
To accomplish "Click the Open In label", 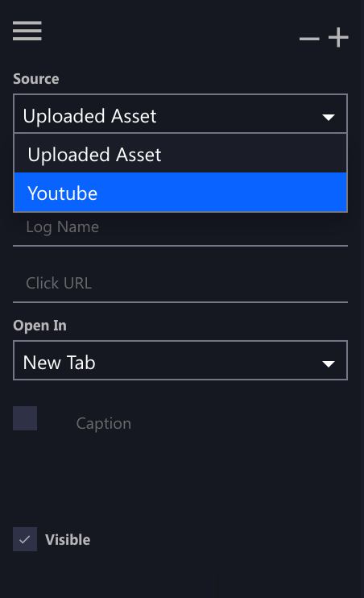I will (39, 326).
